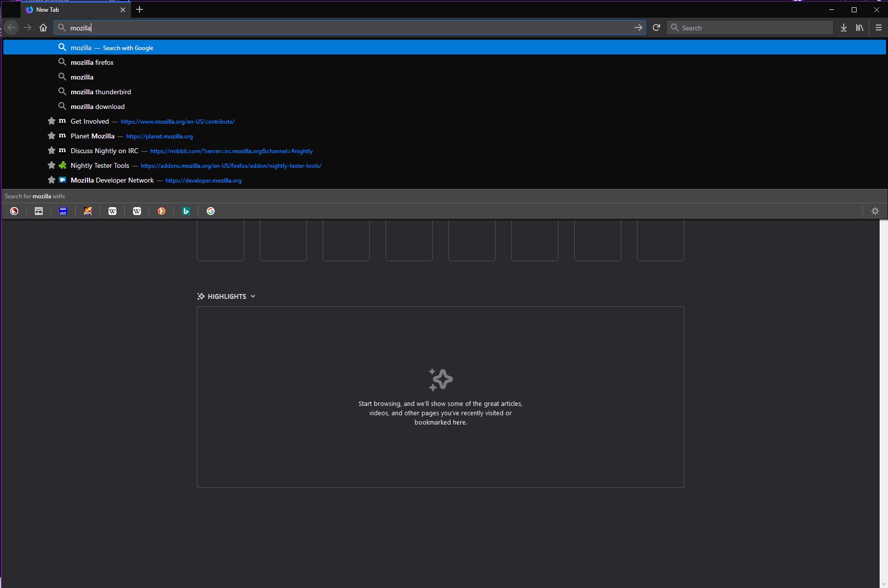Choose the 'mozilla firefox' suggestion
888x588 pixels.
coord(444,62)
